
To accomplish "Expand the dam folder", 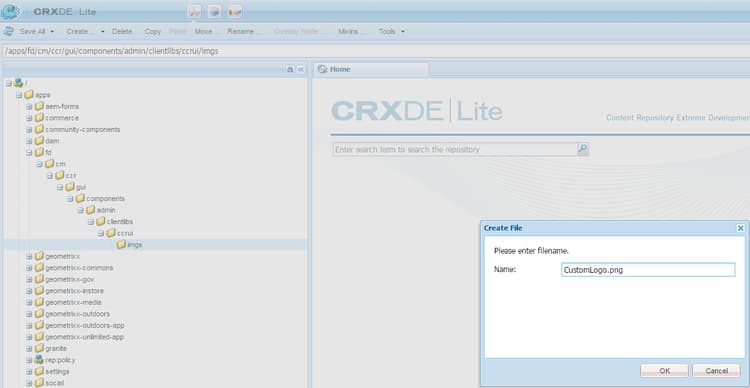I will click(x=29, y=141).
